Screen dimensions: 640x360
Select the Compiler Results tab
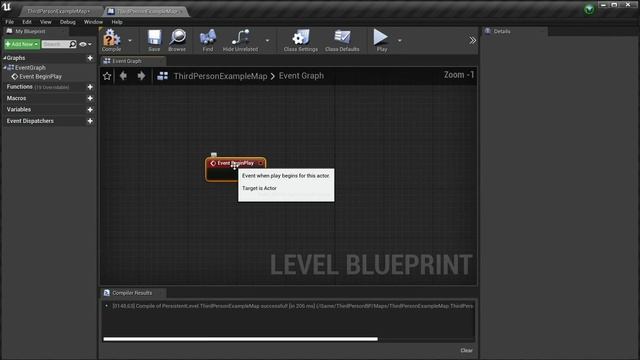tap(133, 293)
